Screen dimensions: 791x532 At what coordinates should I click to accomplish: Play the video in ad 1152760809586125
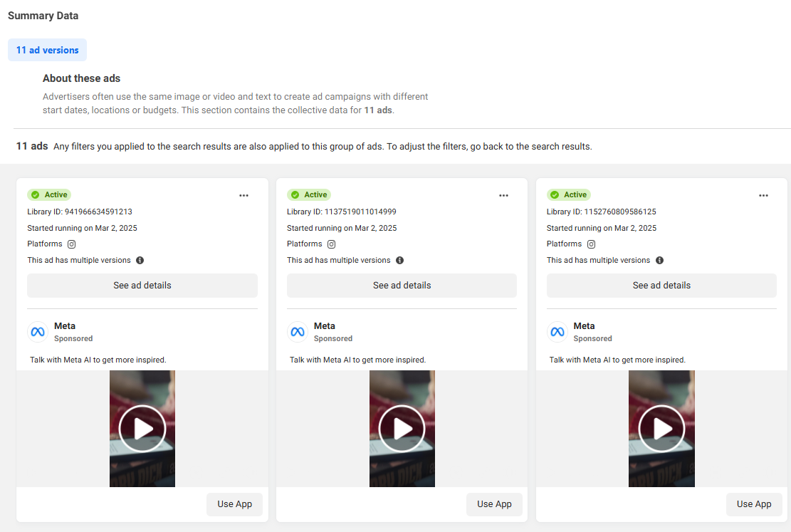pos(662,429)
